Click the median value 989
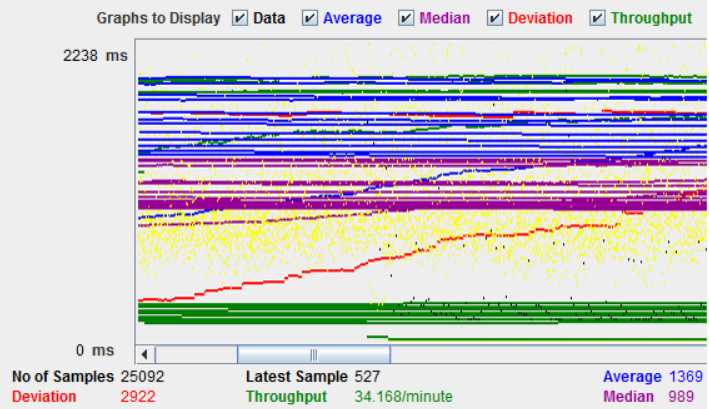This screenshot has height=409, width=709. click(x=681, y=396)
